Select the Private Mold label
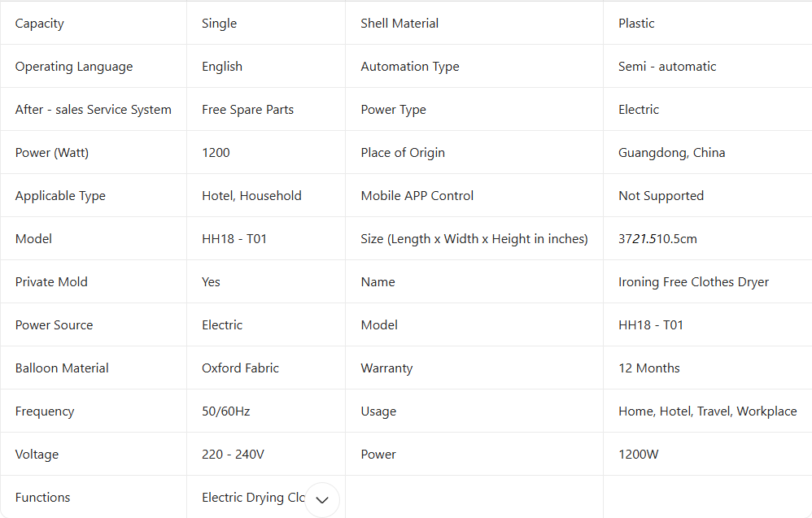This screenshot has width=812, height=518. (x=51, y=282)
